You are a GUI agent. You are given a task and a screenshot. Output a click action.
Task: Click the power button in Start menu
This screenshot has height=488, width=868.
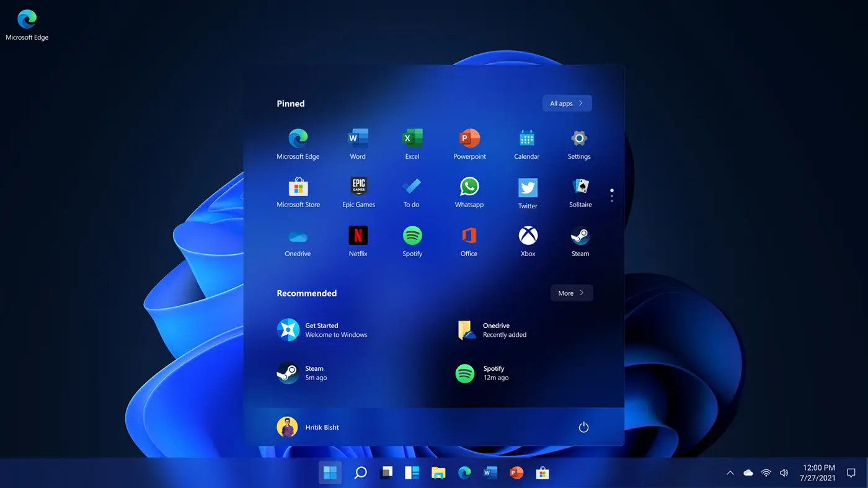(583, 427)
